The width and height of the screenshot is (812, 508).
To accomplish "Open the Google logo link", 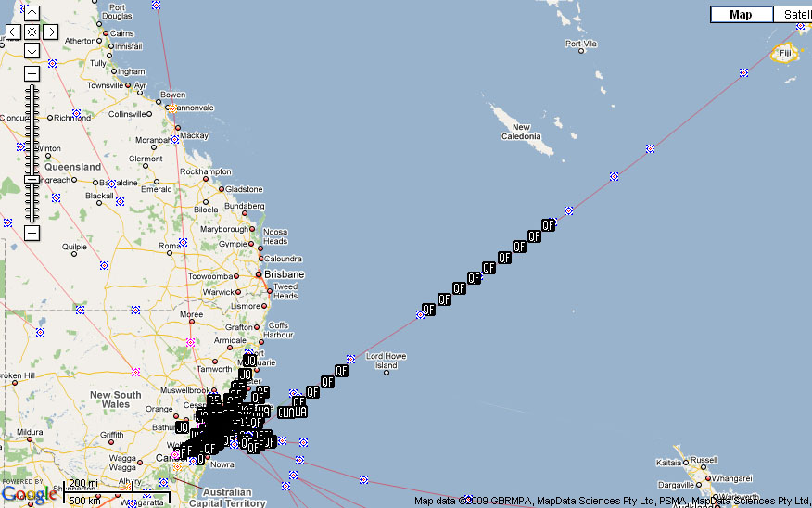I will click(x=29, y=494).
